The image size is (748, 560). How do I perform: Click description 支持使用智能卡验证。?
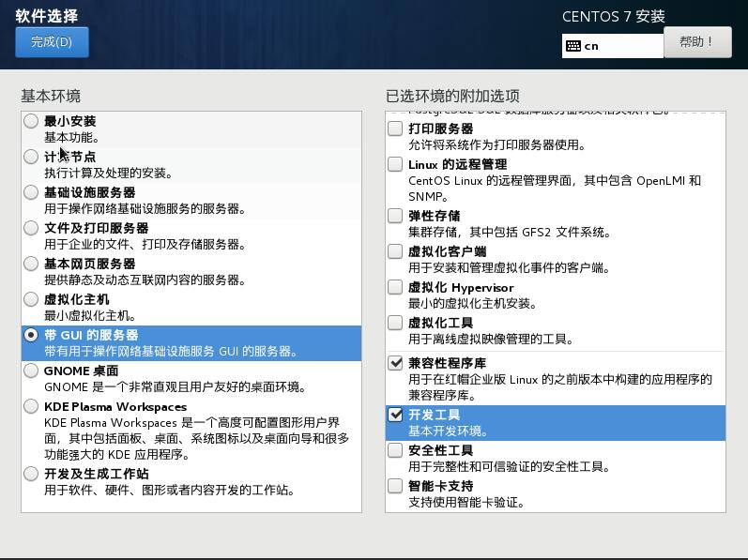466,502
